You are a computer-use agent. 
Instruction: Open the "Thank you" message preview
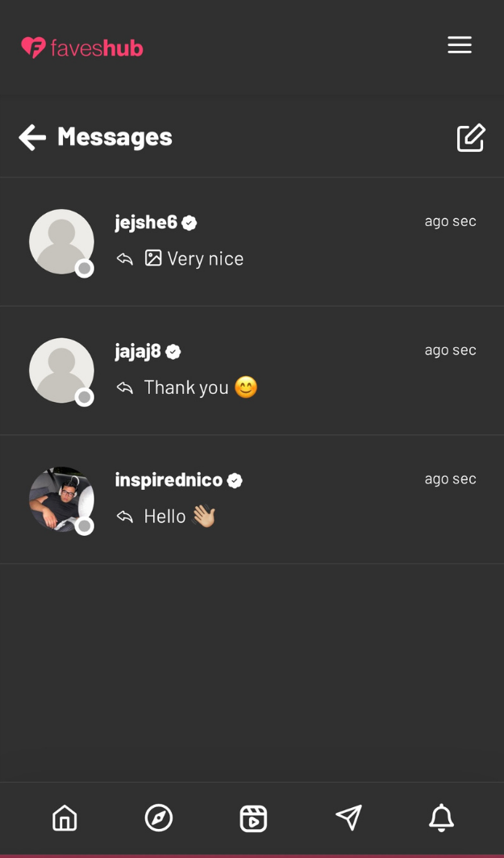coord(186,387)
